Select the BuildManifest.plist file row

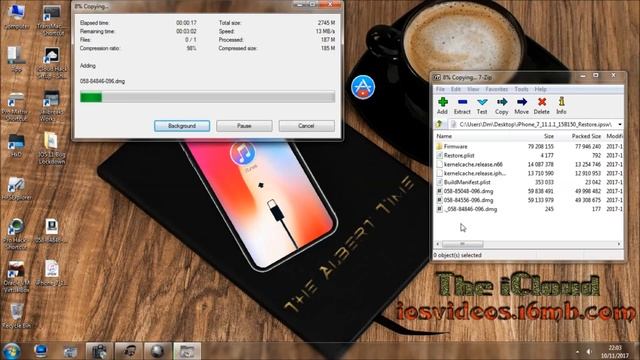[529, 182]
